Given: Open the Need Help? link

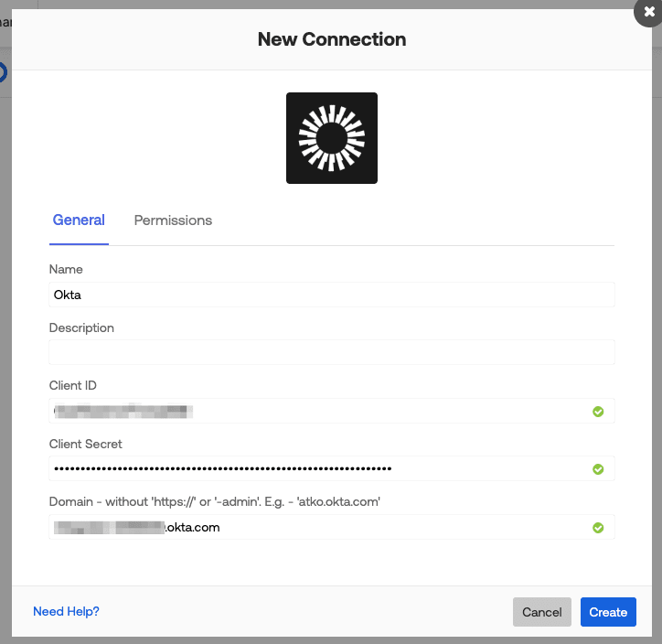Looking at the screenshot, I should coord(66,612).
